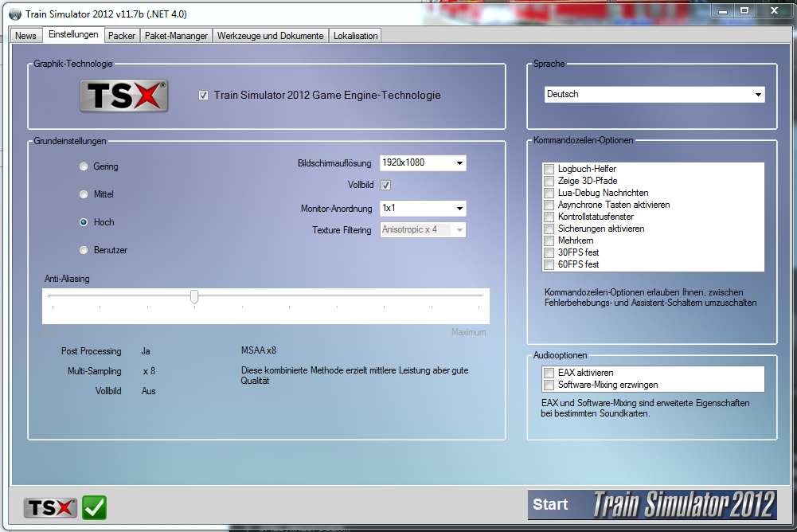797x532 pixels.
Task: Toggle Train Simulator 2012 Game Engine-Technologie checkbox
Action: (x=203, y=95)
